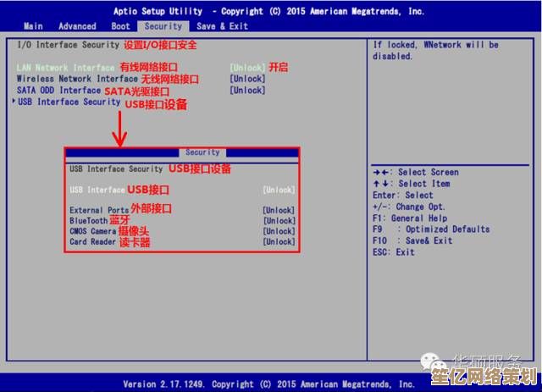This screenshot has height=392, width=542.
Task: Toggle USB Interface Unlock value in popup
Action: pyautogui.click(x=279, y=190)
